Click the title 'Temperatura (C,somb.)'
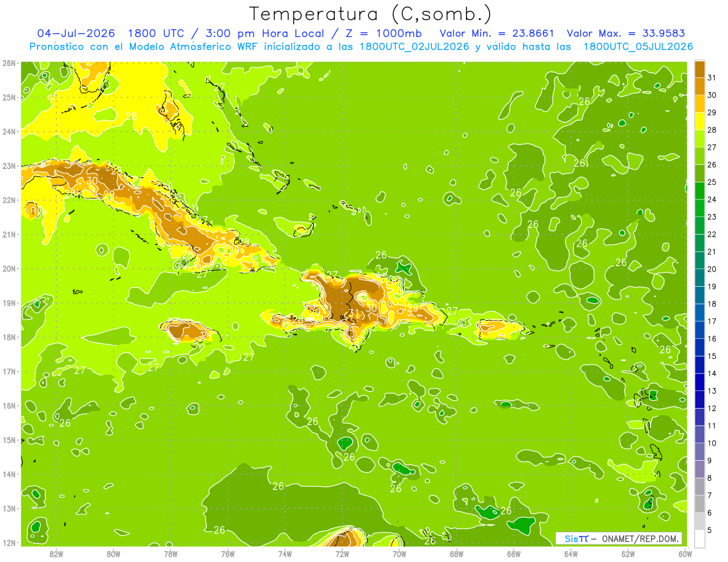Image resolution: width=728 pixels, height=562 pixels. coord(370,14)
